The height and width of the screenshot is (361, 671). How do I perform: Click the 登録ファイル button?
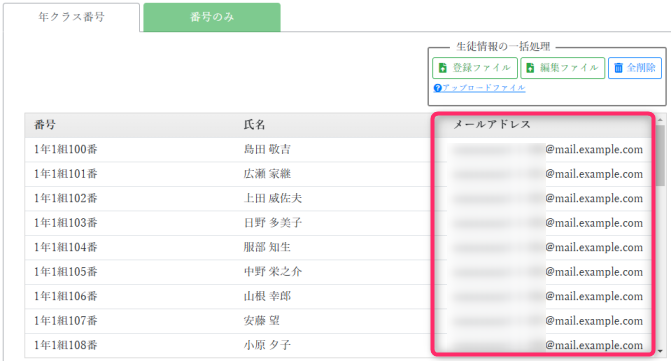pos(475,68)
